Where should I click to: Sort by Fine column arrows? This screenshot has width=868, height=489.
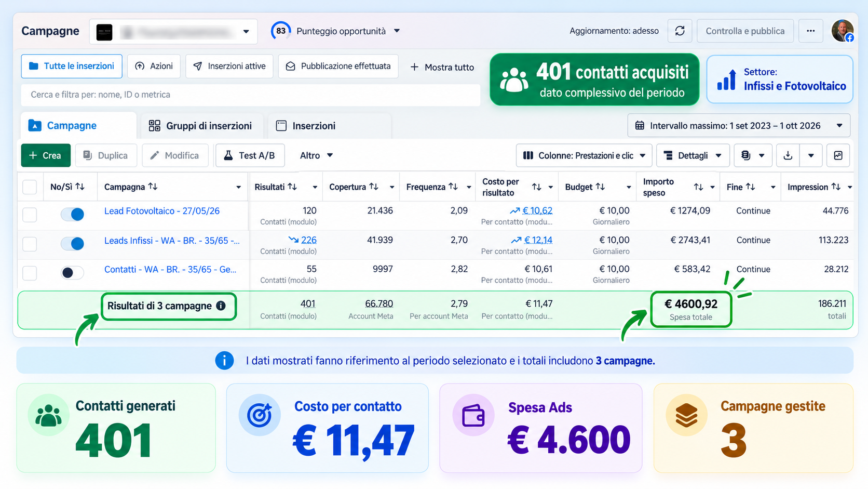click(x=750, y=187)
